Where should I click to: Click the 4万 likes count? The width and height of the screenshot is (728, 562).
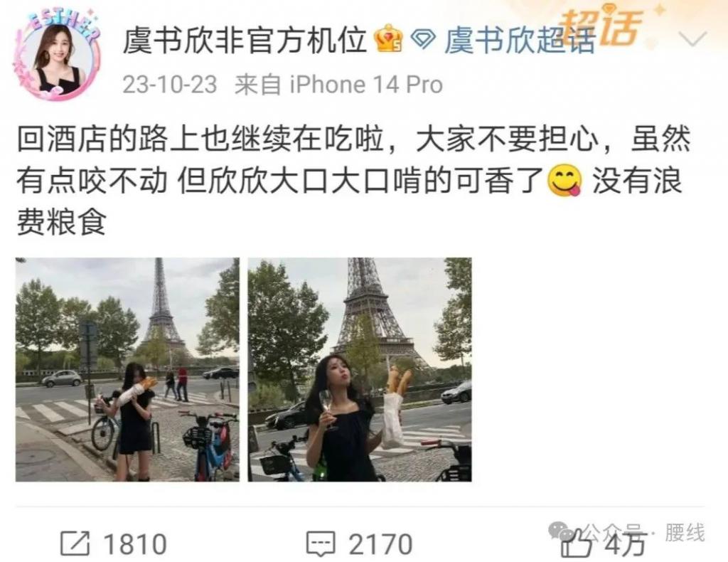(626, 544)
